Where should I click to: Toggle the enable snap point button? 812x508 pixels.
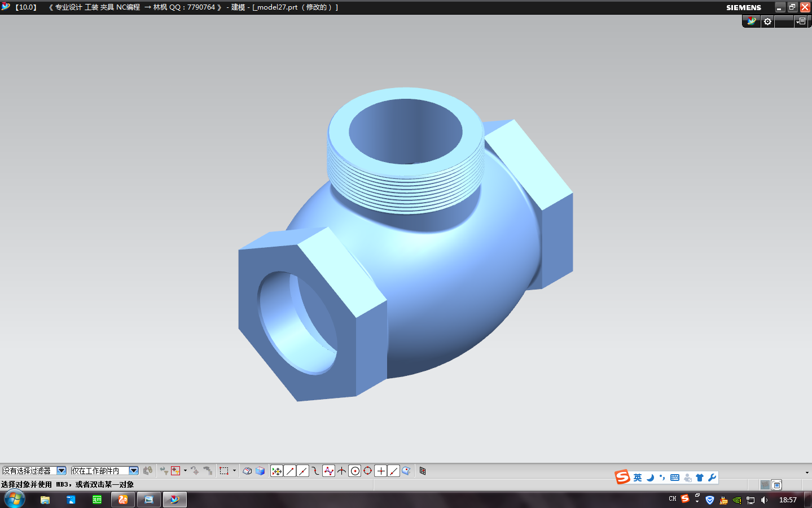pos(276,471)
